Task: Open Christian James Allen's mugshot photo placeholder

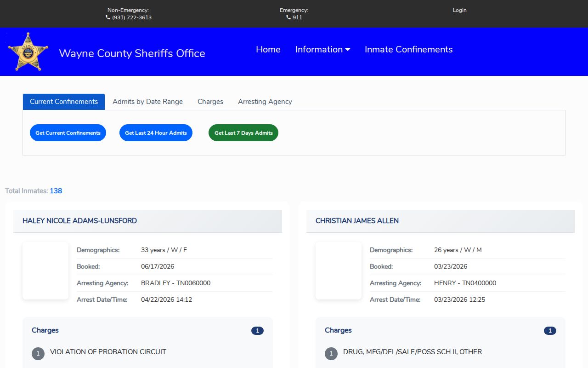Action: [x=339, y=271]
